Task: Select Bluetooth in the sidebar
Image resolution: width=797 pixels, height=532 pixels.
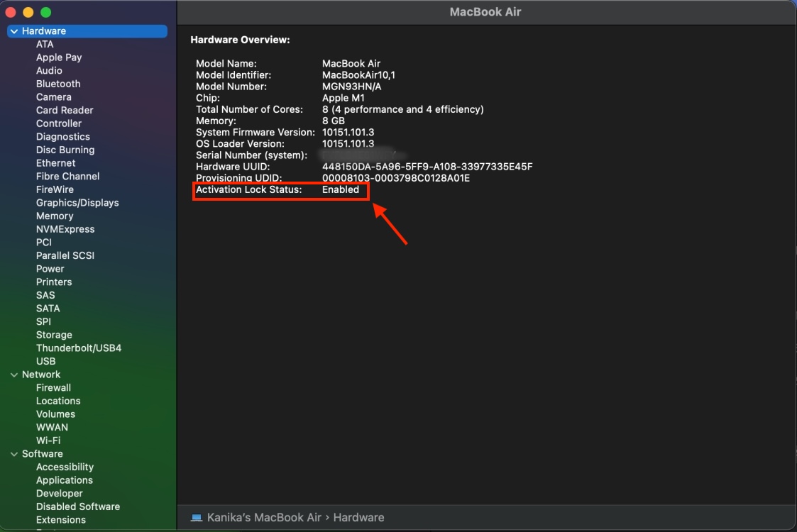Action: [58, 84]
